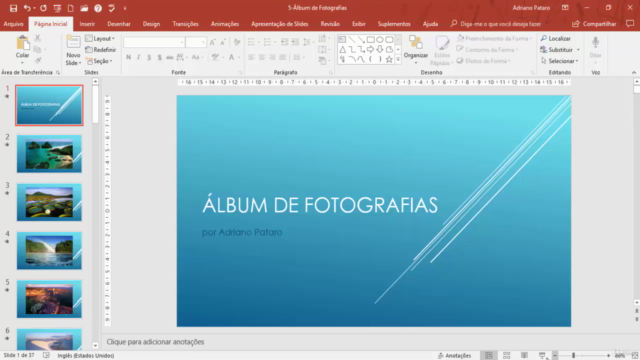The image size is (640, 360).
Task: Click the Help question mark icon
Action: [98, 8]
